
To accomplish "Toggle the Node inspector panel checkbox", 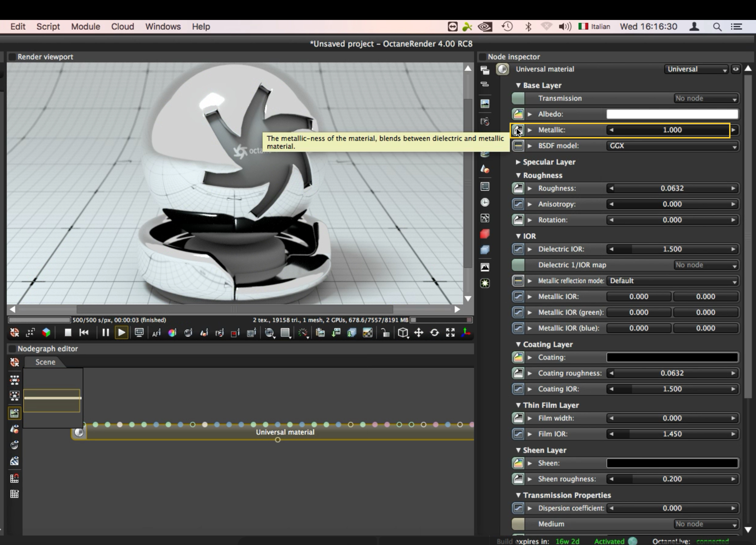I will [482, 57].
